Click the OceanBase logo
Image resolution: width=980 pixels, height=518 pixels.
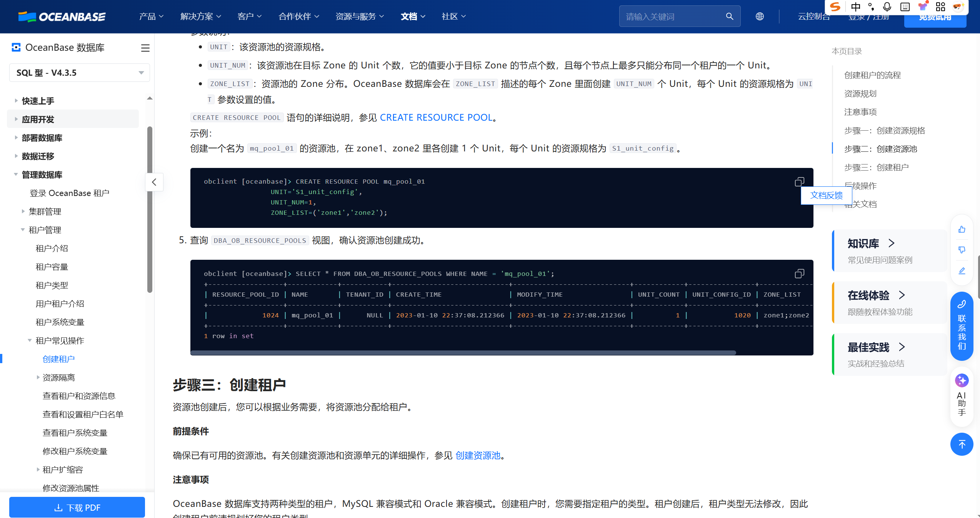click(x=62, y=17)
